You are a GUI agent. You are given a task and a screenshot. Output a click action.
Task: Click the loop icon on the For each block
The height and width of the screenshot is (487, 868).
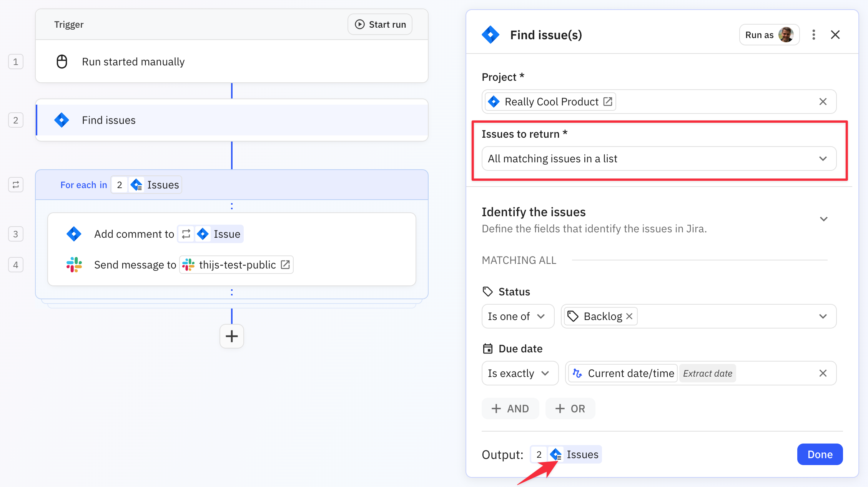[15, 184]
